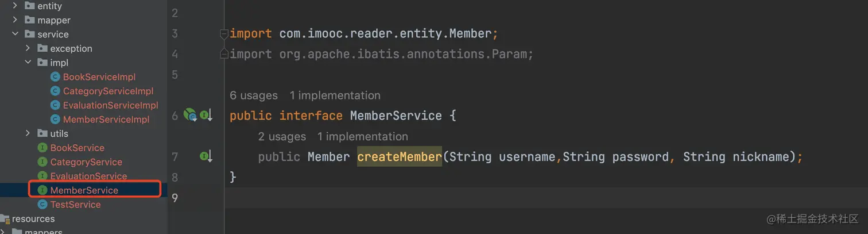Click line number 9 in the gutter
Image resolution: width=868 pixels, height=234 pixels.
click(x=175, y=198)
